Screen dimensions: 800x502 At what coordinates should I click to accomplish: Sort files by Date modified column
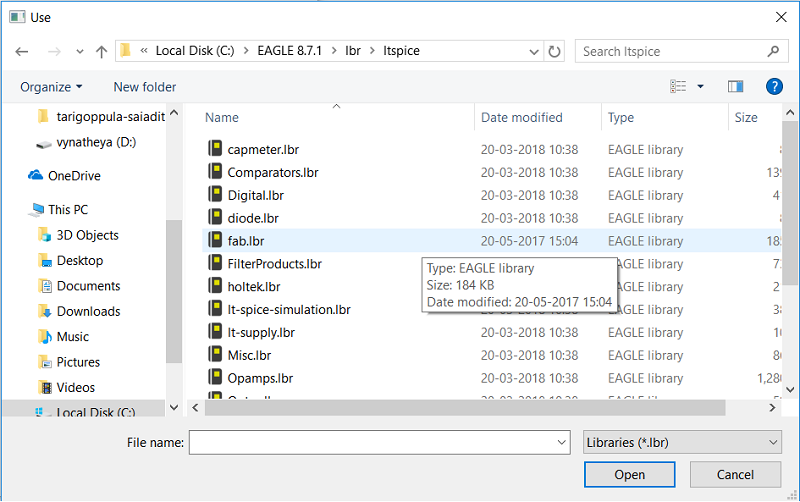click(x=521, y=117)
